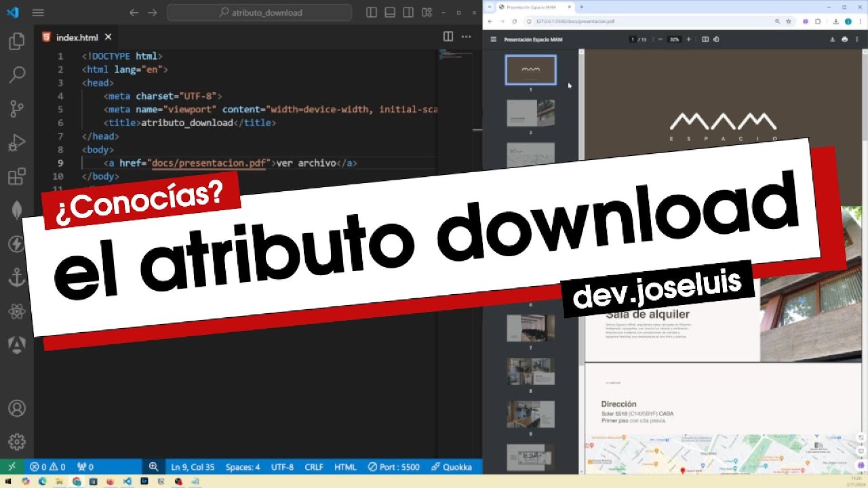868x488 pixels.
Task: Click the VS Code hamburger menu
Action: point(38,12)
